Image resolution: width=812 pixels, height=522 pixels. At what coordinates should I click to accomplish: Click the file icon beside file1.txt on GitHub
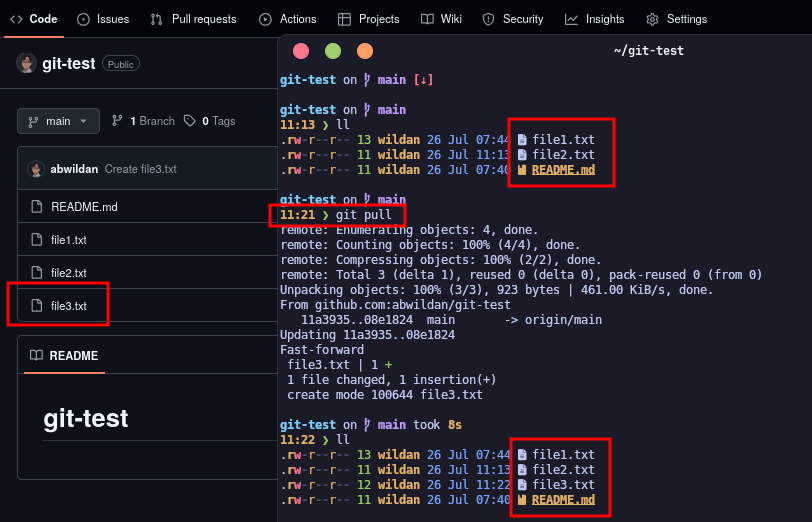pyautogui.click(x=37, y=240)
